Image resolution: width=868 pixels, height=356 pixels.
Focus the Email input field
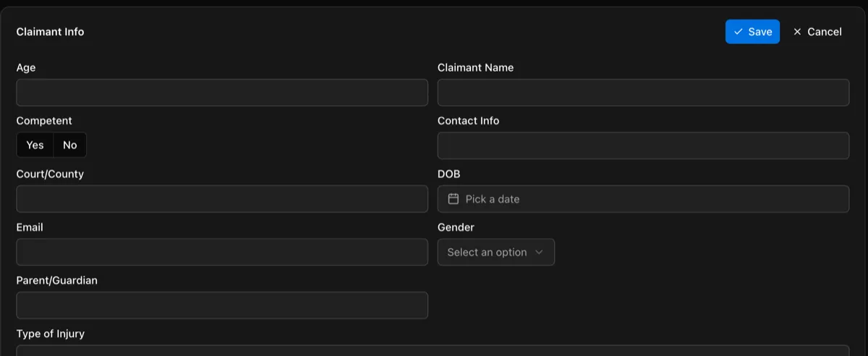coord(222,252)
